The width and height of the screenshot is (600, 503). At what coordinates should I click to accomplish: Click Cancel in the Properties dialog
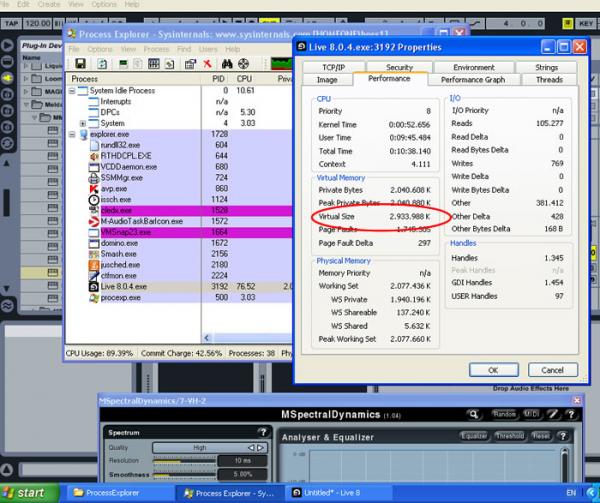pos(552,369)
